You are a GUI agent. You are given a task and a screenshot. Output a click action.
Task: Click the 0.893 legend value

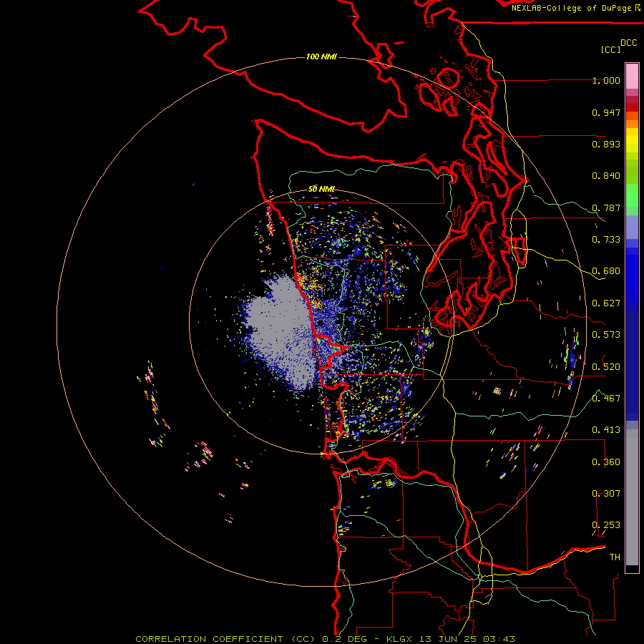click(x=606, y=144)
